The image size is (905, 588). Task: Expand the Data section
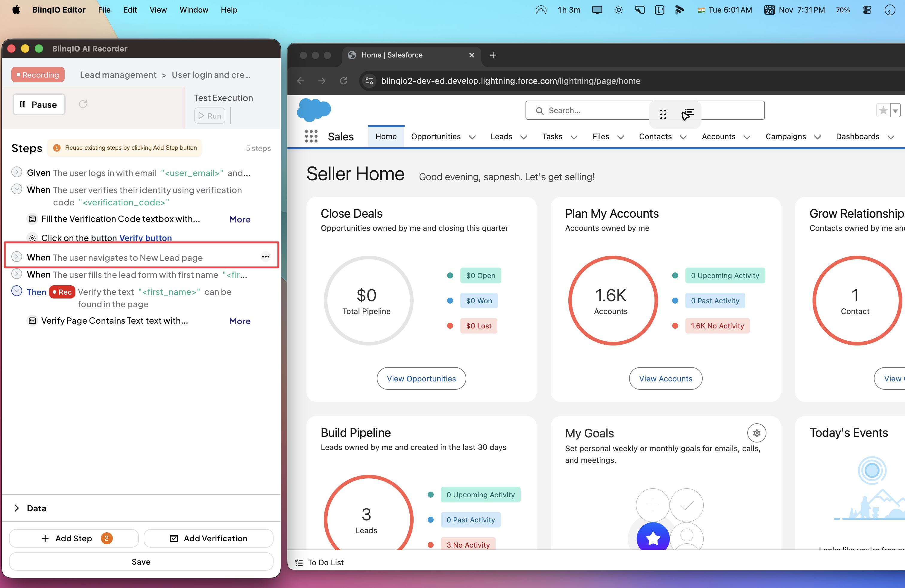(17, 508)
